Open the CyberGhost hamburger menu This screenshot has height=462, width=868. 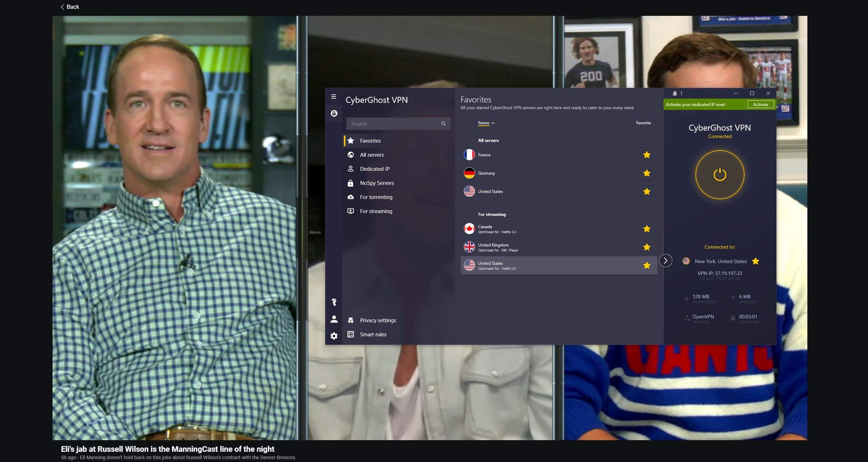tap(333, 96)
